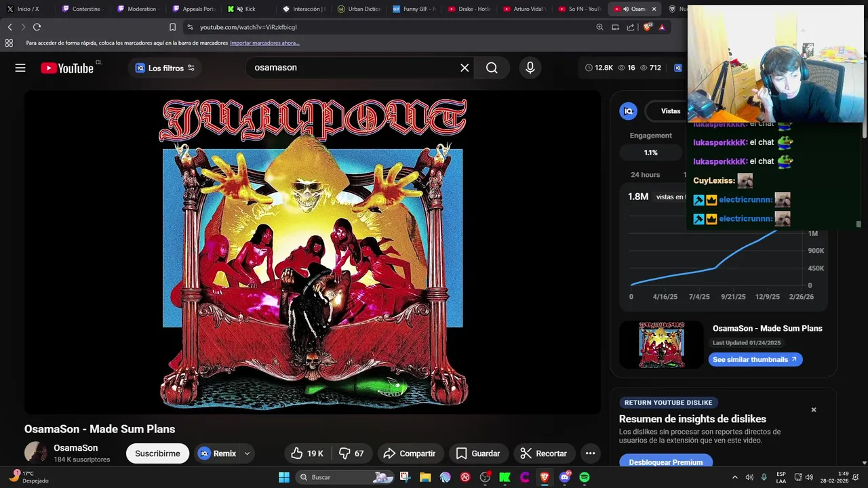Screen dimensions: 868x488
Task: Clear the search text with X
Action: click(x=465, y=68)
